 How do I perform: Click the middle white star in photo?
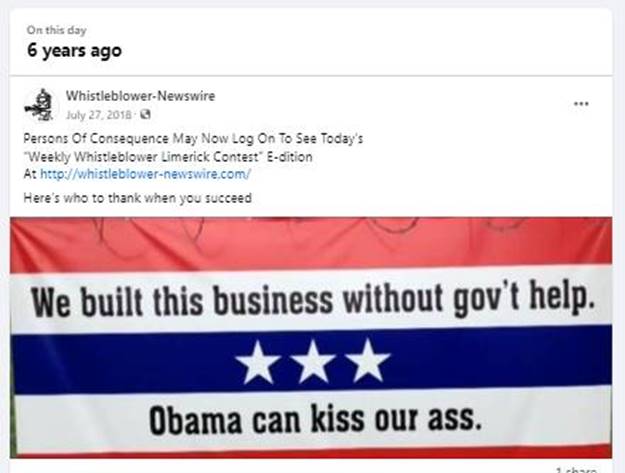click(313, 362)
